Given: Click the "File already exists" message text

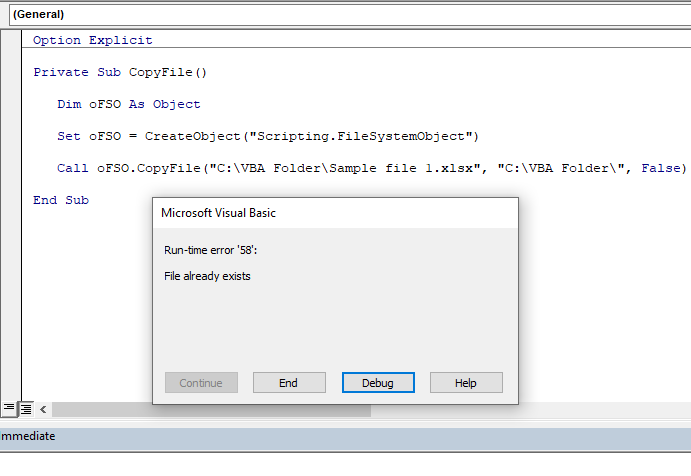Looking at the screenshot, I should 207,276.
